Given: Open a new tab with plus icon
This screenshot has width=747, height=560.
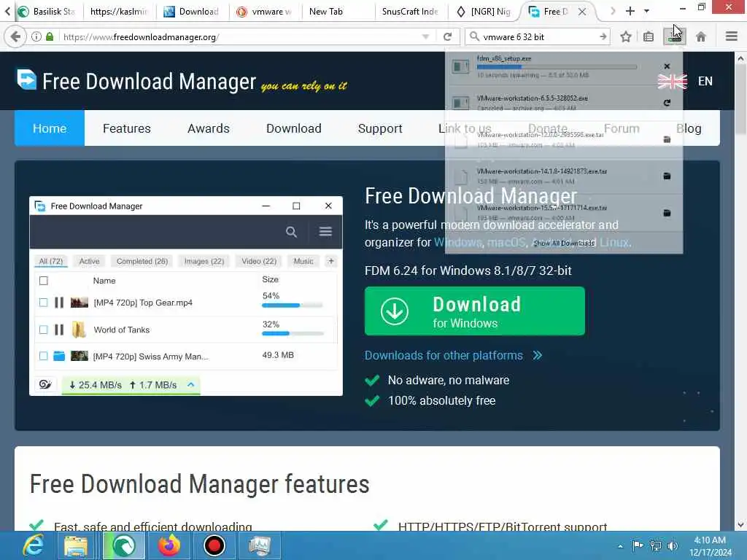Looking at the screenshot, I should coord(630,11).
